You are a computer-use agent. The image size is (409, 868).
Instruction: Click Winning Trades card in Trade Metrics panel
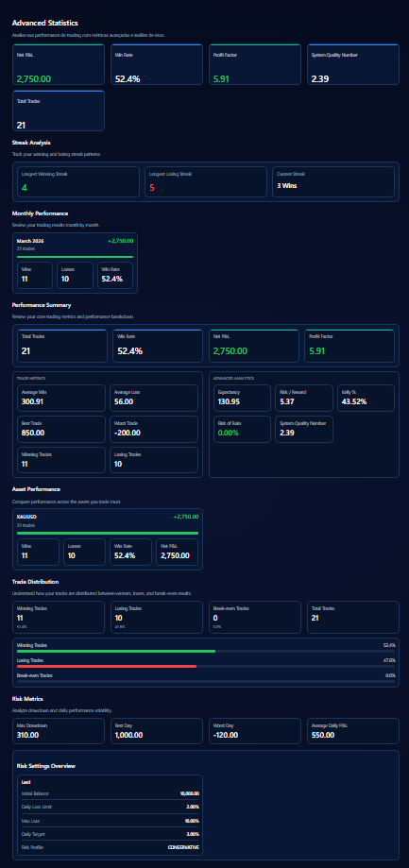tap(60, 460)
